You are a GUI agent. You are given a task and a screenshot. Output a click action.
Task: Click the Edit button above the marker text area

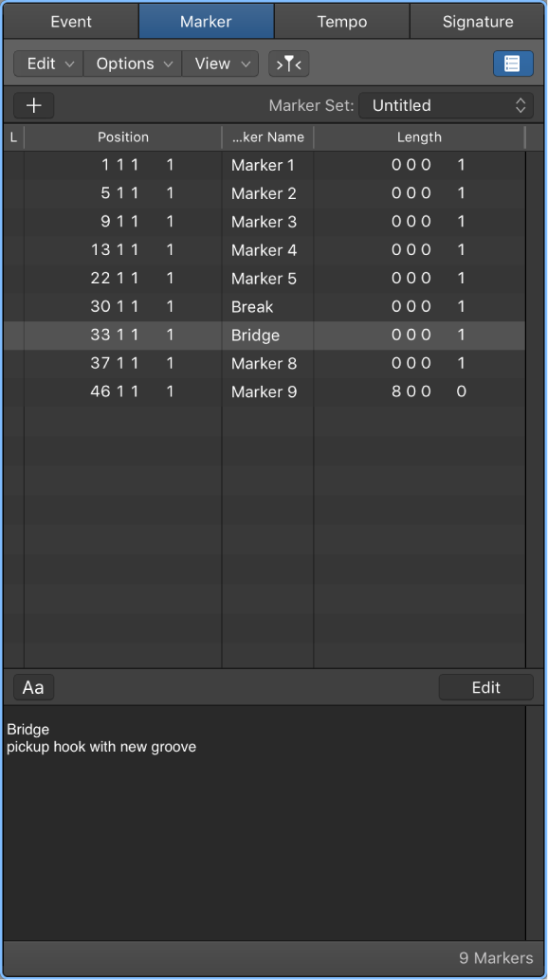(x=485, y=687)
